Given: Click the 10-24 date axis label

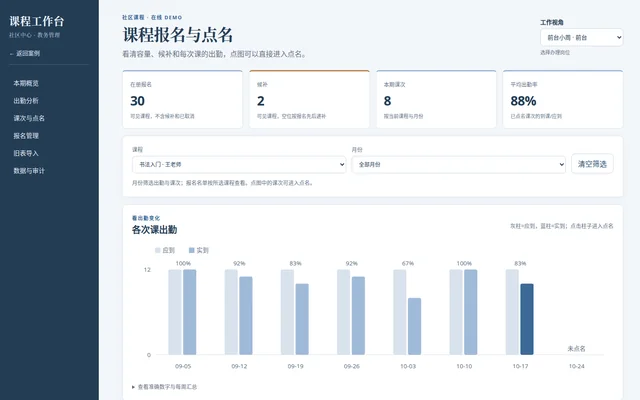Looking at the screenshot, I should (x=576, y=367).
